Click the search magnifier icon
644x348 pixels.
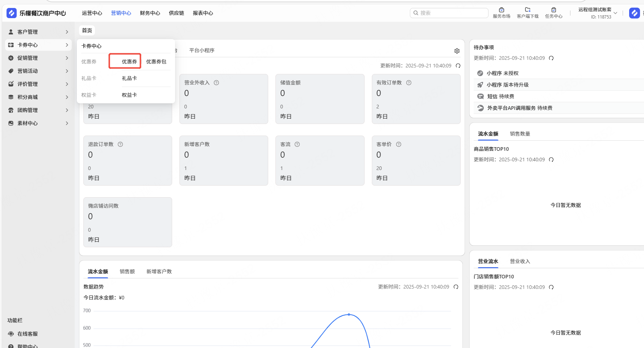click(x=416, y=13)
